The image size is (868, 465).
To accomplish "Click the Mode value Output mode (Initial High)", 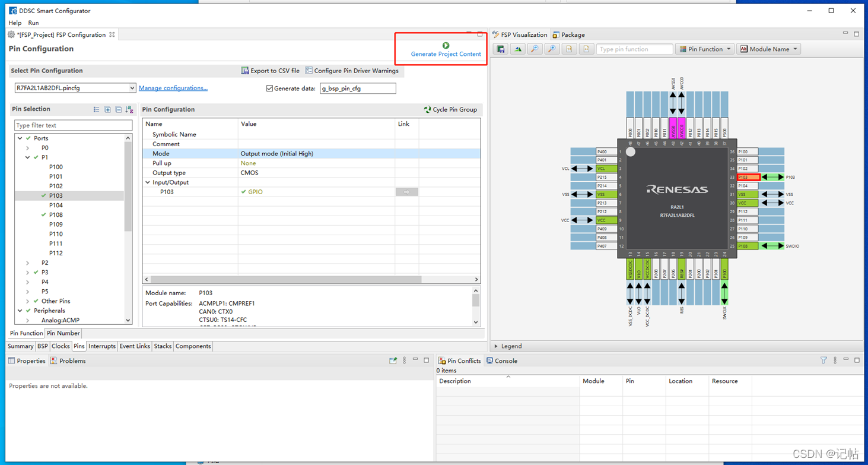I will click(277, 154).
